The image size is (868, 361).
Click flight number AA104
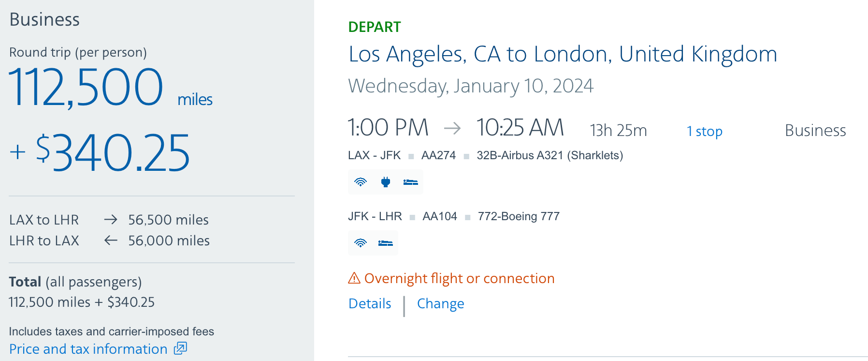coord(440,216)
